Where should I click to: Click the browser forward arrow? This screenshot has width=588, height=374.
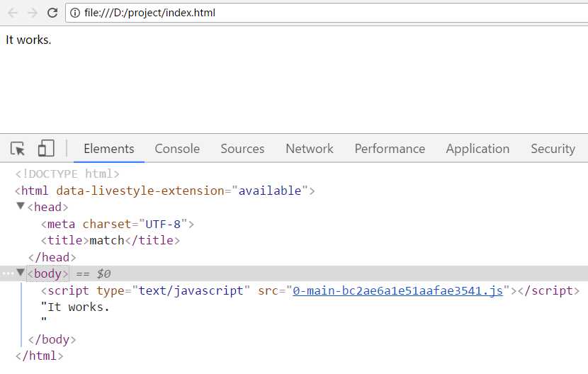point(33,13)
